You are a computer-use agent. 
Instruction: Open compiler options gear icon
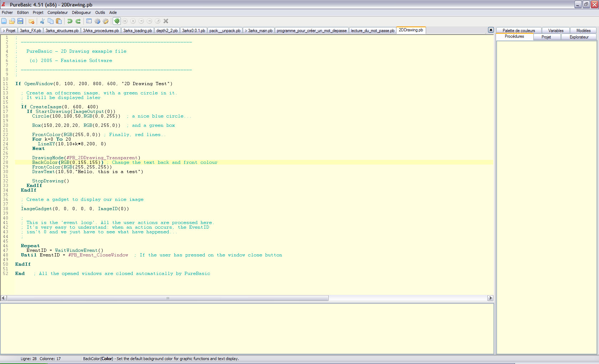(106, 21)
